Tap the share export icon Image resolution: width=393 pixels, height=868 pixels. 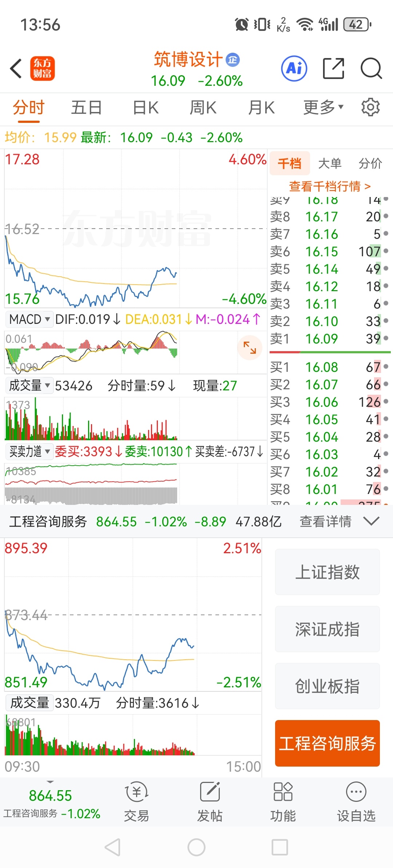[x=334, y=68]
